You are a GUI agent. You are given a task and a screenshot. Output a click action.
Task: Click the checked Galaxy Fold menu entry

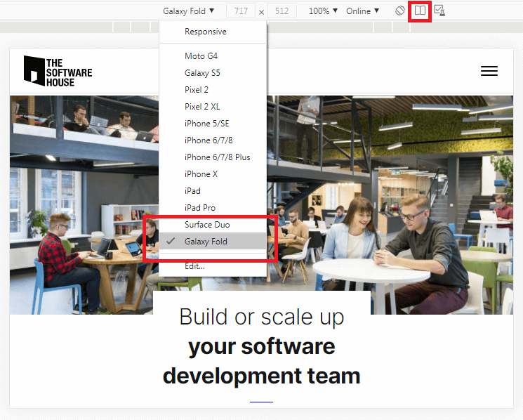[x=213, y=241]
